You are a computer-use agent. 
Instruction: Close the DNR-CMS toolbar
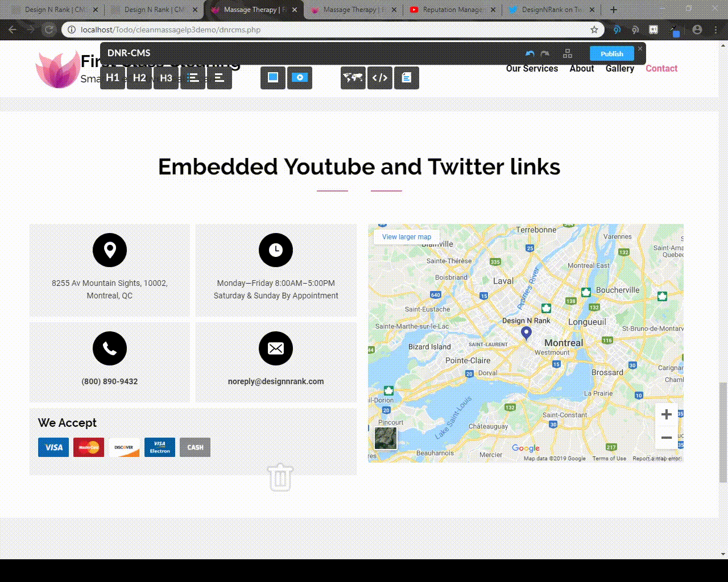[640, 49]
